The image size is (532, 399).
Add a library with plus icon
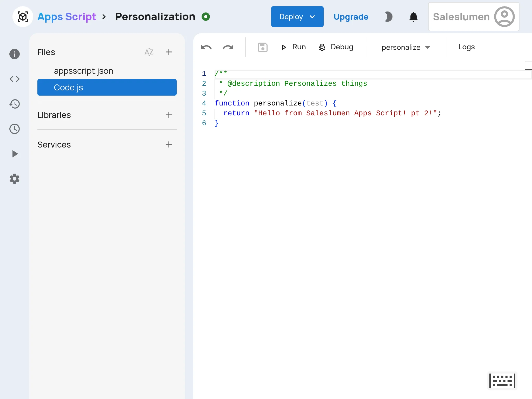pyautogui.click(x=169, y=115)
